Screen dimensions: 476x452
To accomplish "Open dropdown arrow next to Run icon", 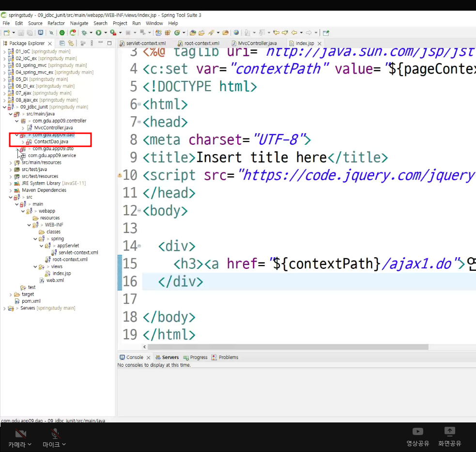I will pyautogui.click(x=106, y=33).
